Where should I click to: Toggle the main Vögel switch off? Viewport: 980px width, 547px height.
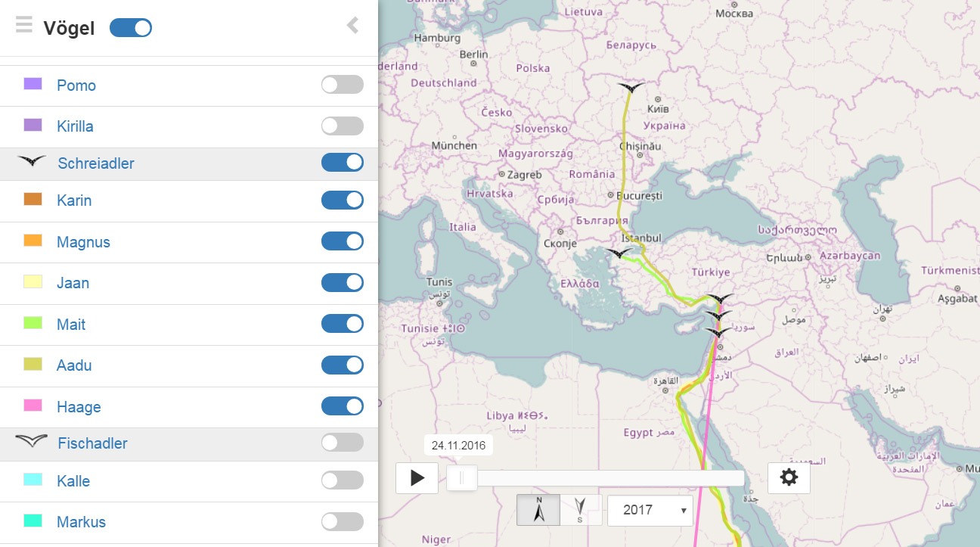click(x=131, y=28)
